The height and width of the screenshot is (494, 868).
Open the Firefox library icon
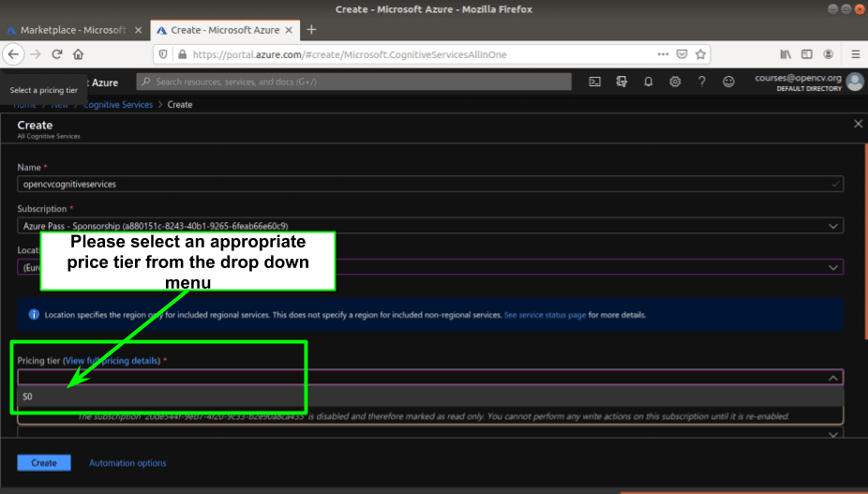click(x=786, y=54)
